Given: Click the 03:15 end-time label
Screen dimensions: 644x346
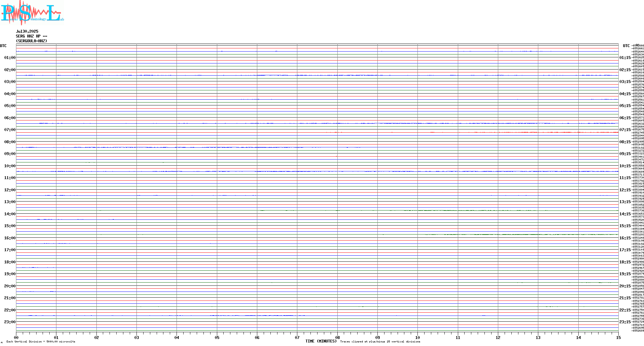Looking at the screenshot, I should (x=625, y=82).
